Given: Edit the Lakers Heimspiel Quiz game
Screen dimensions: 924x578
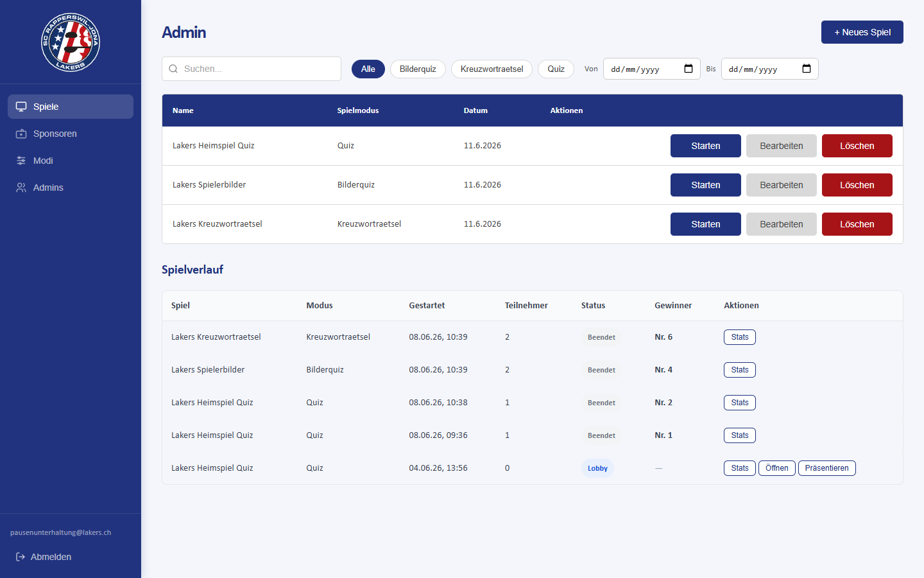Looking at the screenshot, I should [782, 146].
